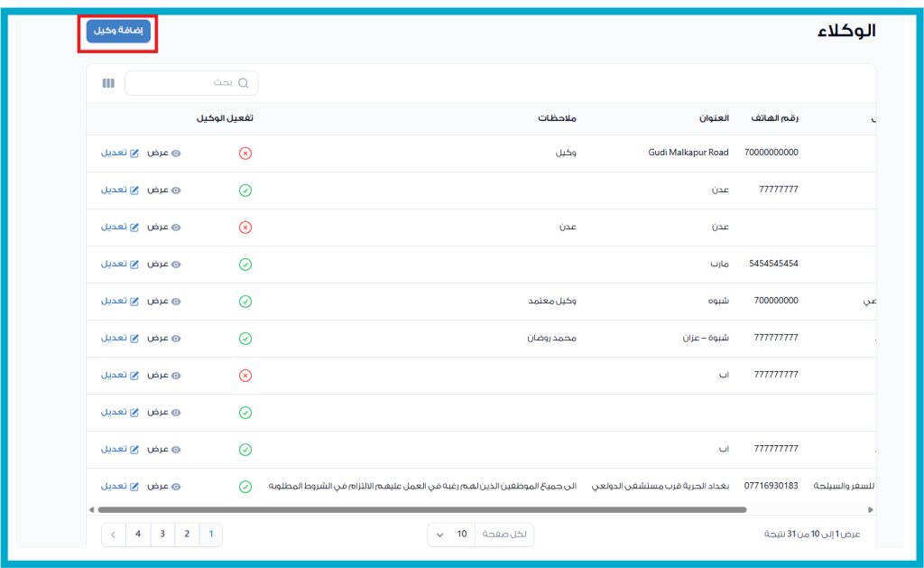Go to page 2 of results
The height and width of the screenshot is (568, 924).
coord(187,535)
